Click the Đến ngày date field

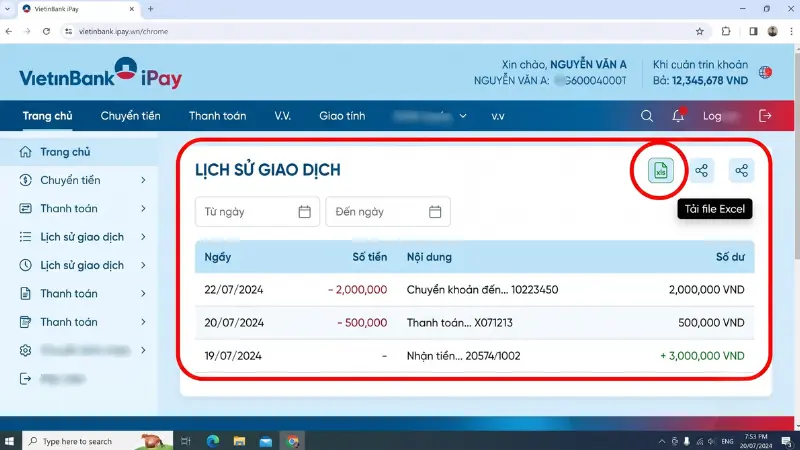[388, 212]
